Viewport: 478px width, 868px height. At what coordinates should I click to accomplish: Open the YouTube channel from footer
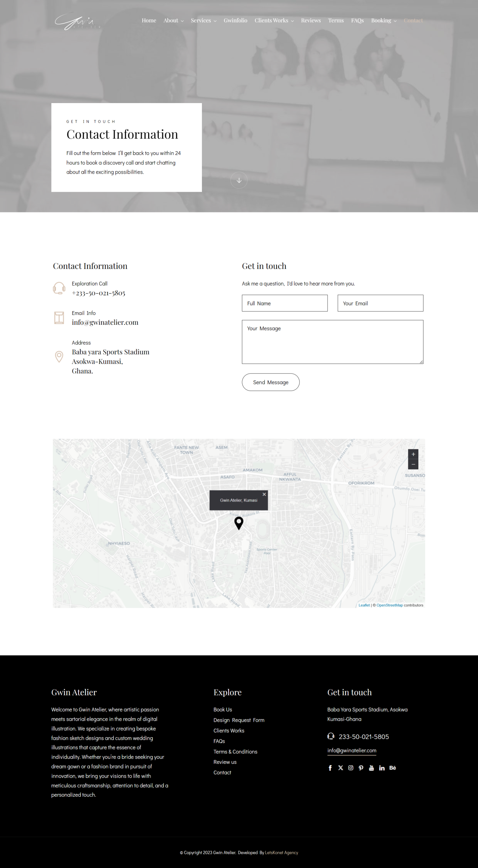pyautogui.click(x=371, y=768)
